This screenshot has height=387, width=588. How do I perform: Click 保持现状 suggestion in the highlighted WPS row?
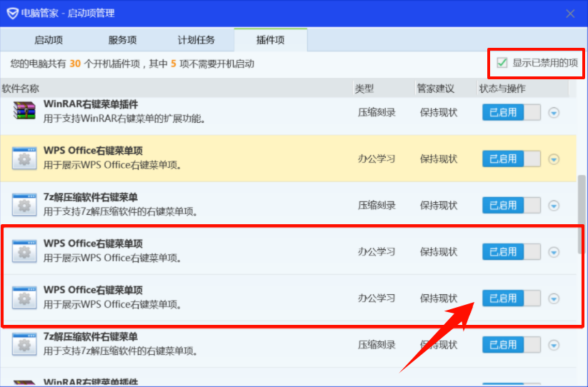tap(439, 159)
